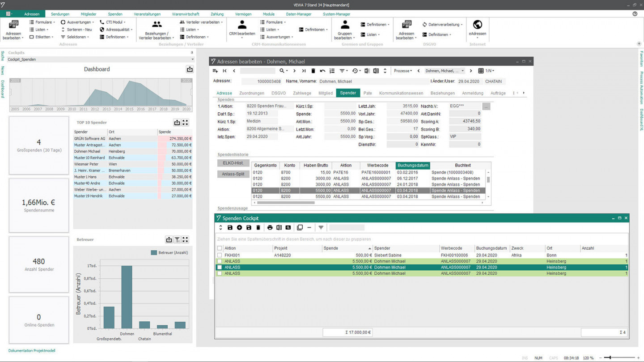Click the eAdressen globe icon
Screen dimensions: 644x362
[x=477, y=25]
